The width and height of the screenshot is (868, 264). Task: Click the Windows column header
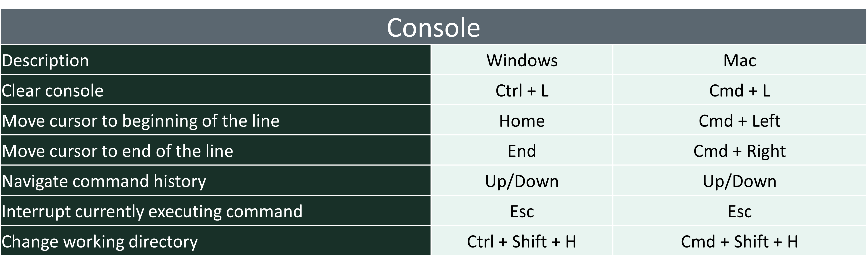click(522, 59)
